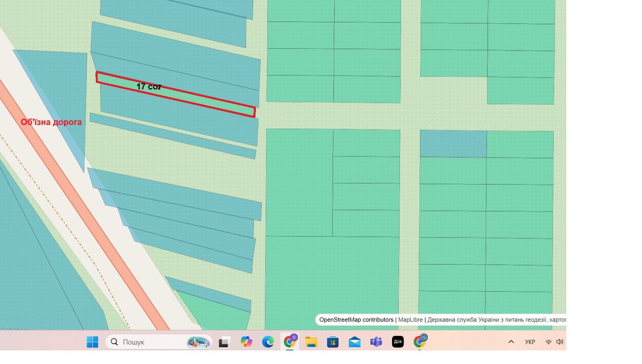The height and width of the screenshot is (364, 642).
Task: Open the volume control
Action: (x=560, y=342)
